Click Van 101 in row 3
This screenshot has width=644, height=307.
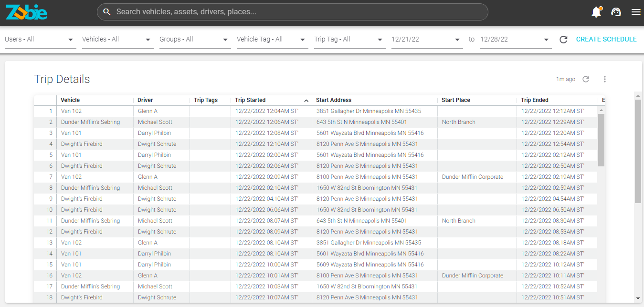71,133
